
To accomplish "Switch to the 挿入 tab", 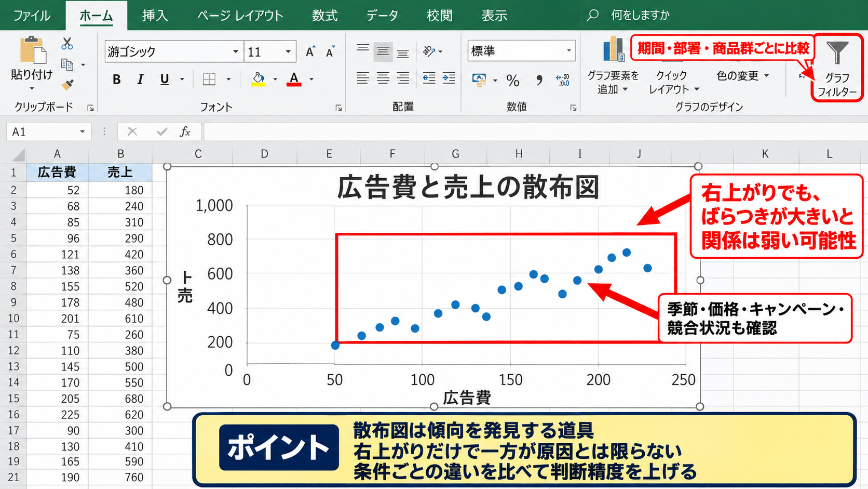I will coord(155,16).
